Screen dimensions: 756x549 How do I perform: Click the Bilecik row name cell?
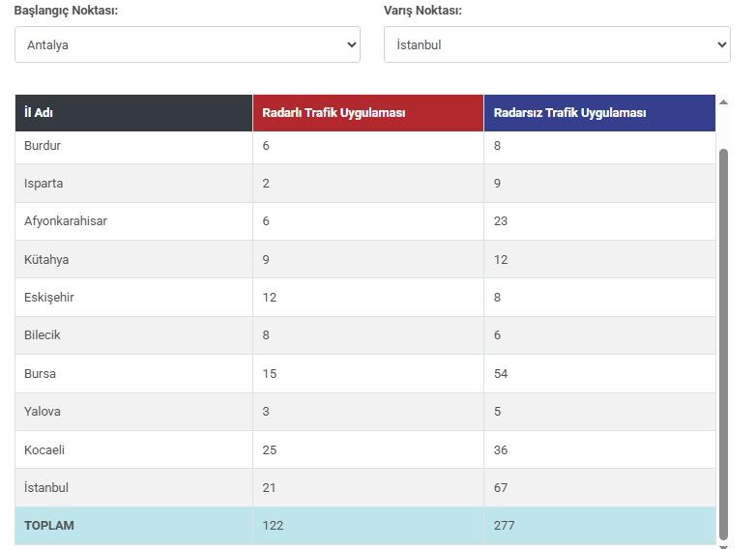point(133,335)
